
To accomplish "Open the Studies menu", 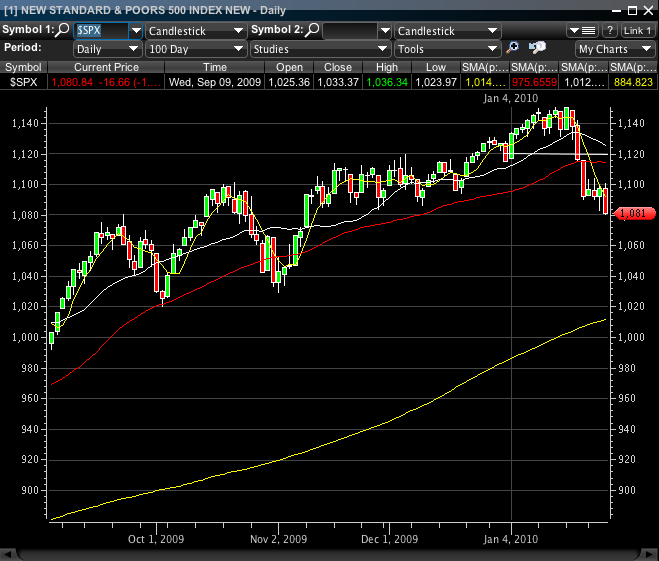I will point(320,48).
